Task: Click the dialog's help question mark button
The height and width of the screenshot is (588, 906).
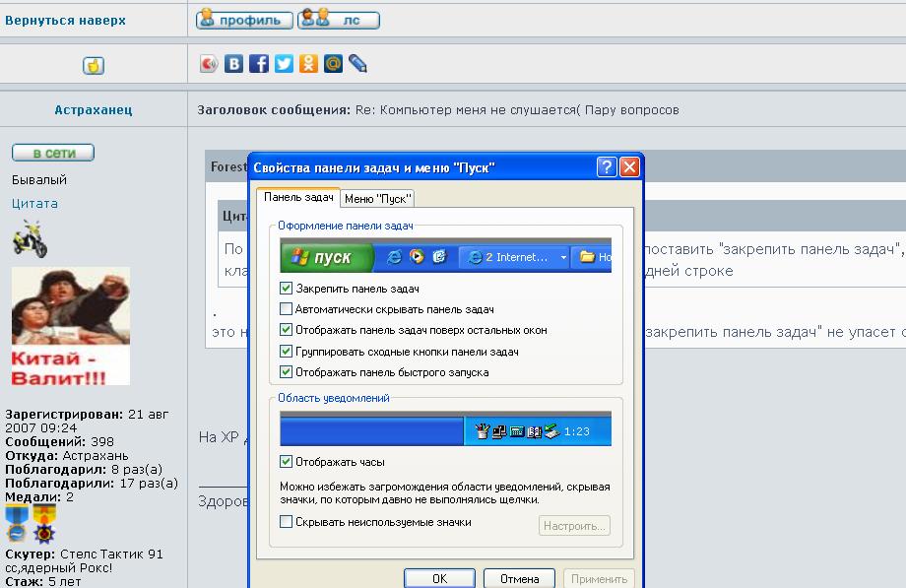Action: tap(608, 167)
